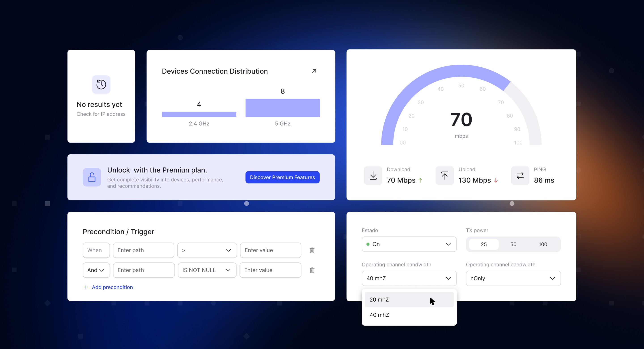644x349 pixels.
Task: Click Discover Premium Features
Action: click(x=282, y=177)
